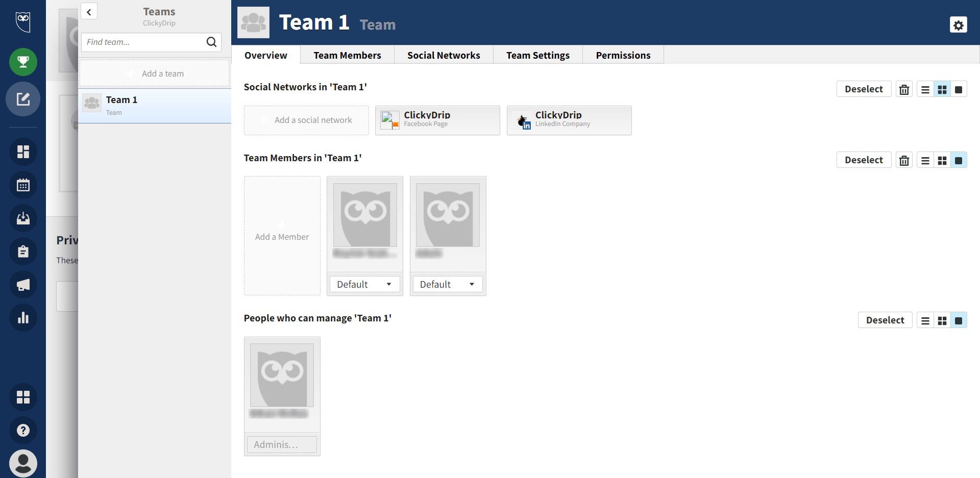Switch to the Social Networks tab
This screenshot has height=478, width=980.
tap(444, 55)
